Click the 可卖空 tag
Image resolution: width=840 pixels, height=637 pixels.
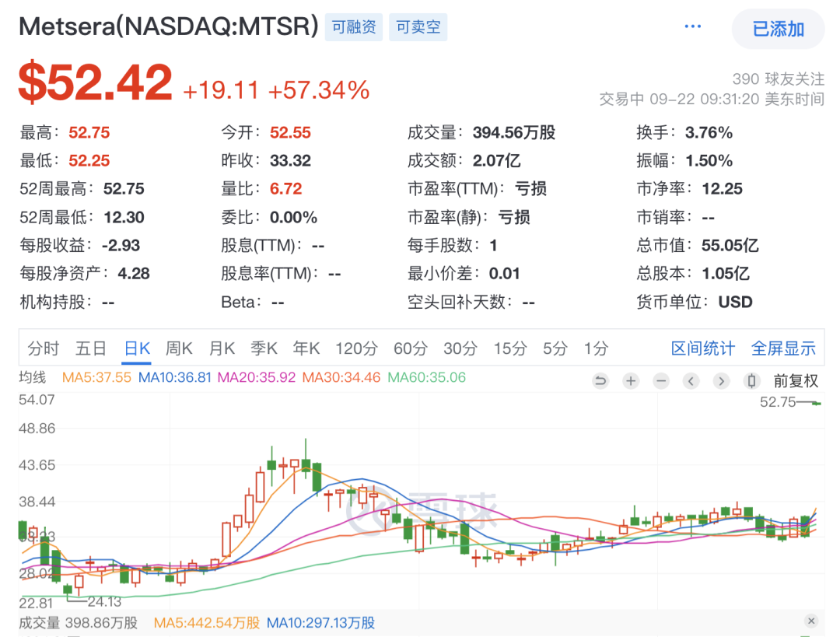418,26
